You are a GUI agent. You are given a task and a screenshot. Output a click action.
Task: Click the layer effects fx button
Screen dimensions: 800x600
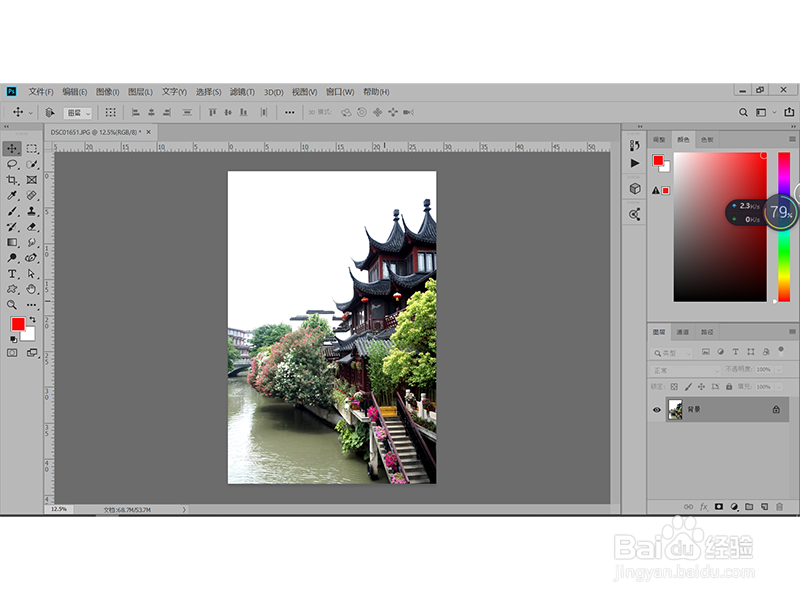[704, 507]
